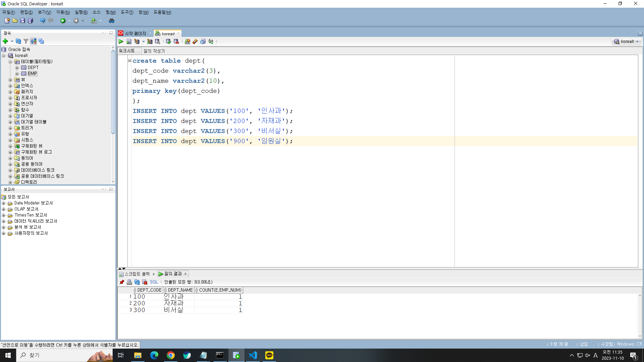
Task: Click the SQL link in results toolbar
Action: coord(154,282)
